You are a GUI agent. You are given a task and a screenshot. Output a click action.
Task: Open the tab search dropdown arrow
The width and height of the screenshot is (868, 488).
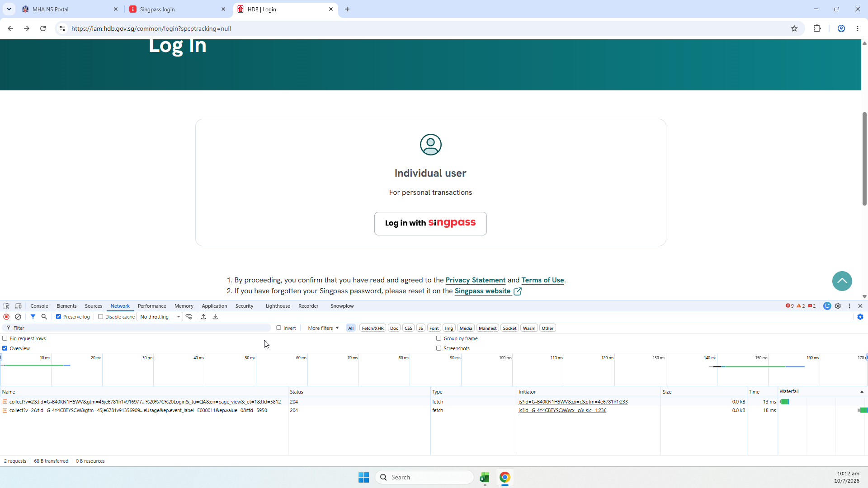[9, 9]
